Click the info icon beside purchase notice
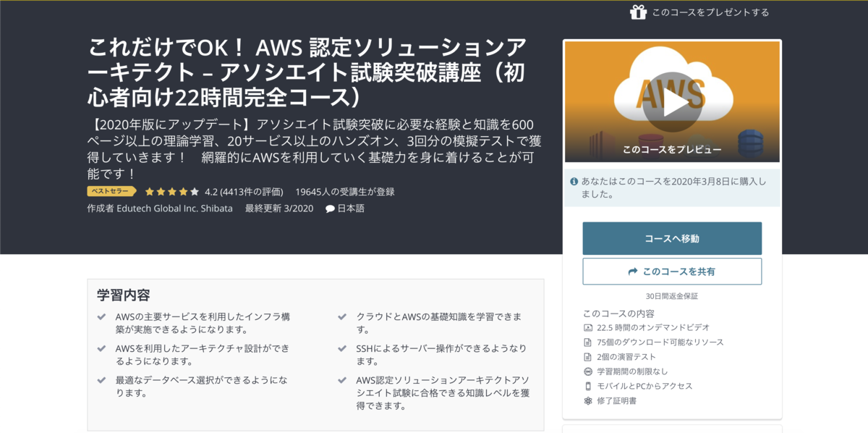The width and height of the screenshot is (868, 433). tap(574, 182)
